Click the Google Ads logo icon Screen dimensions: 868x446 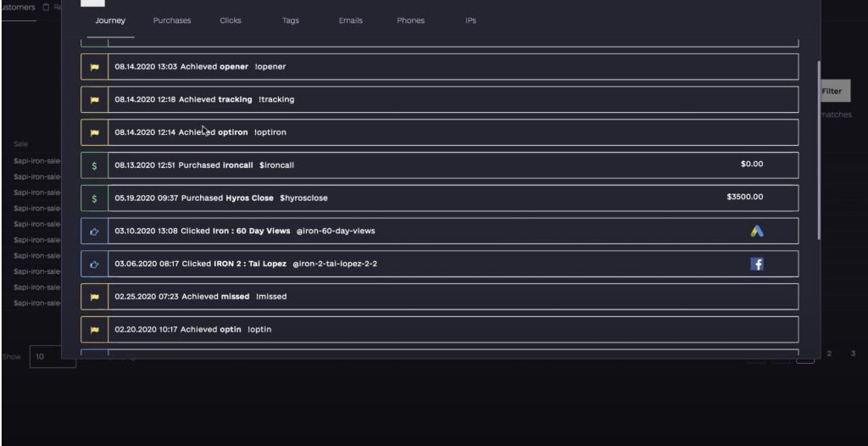point(757,231)
